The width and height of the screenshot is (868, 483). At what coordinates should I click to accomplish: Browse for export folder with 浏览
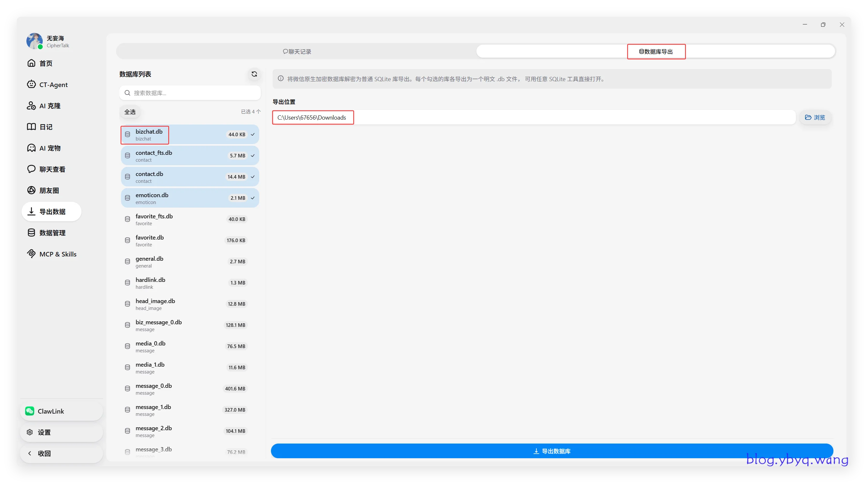coord(815,118)
